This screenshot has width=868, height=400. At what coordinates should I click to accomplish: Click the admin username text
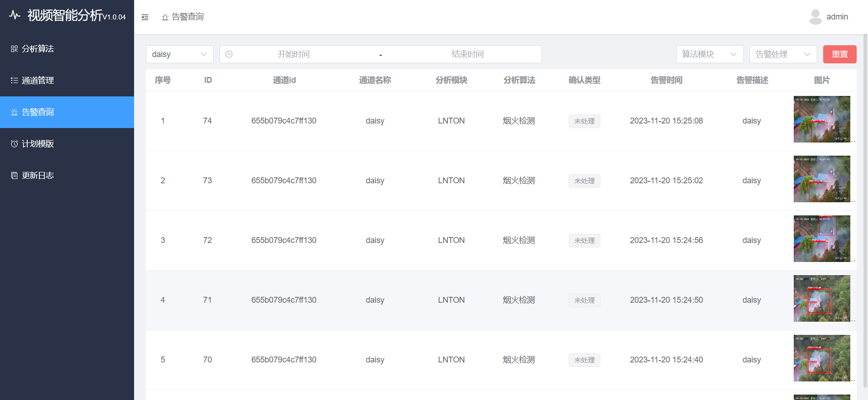pos(837,17)
